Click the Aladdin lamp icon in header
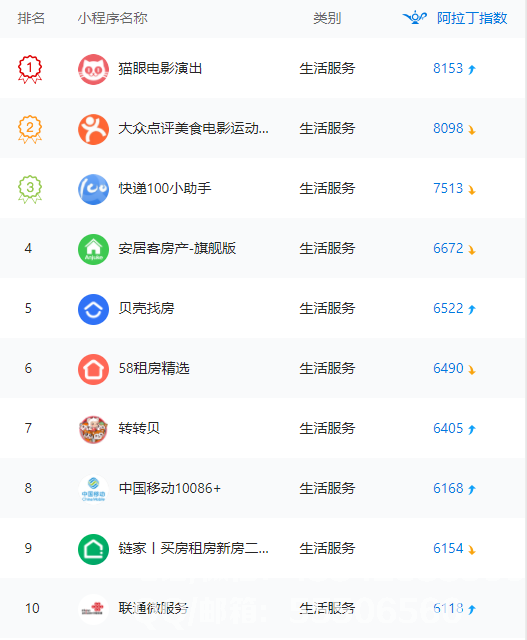Screen dimensions: 527x640 pos(415,18)
